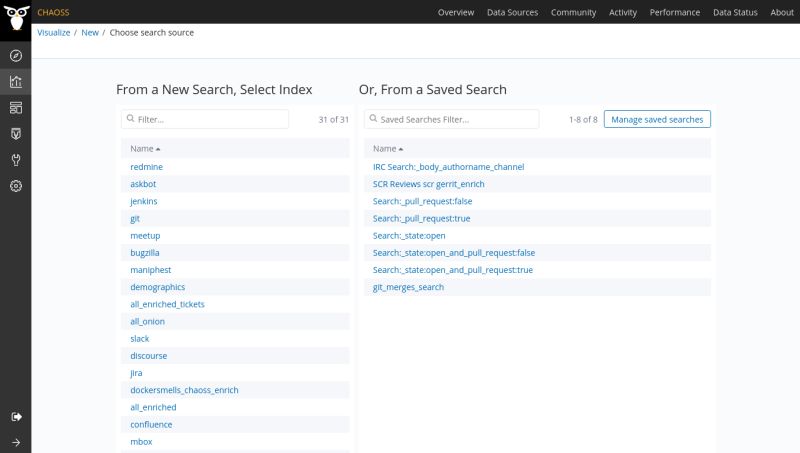Open the Data Sources menu
Viewport: 800px width, 453px height.
pos(512,12)
